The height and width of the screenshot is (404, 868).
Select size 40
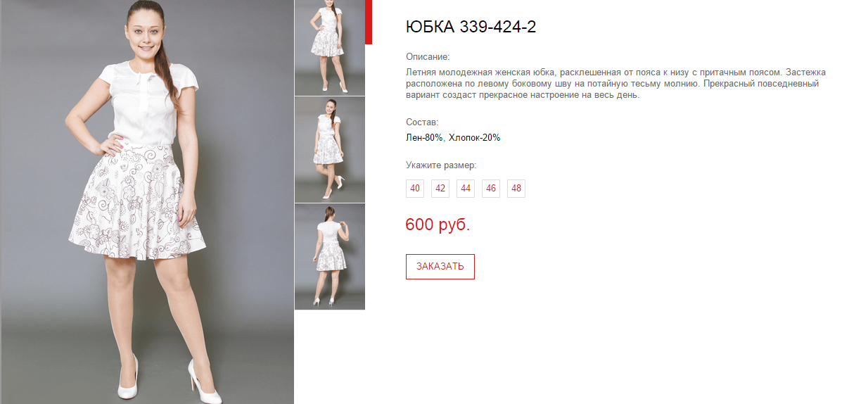click(x=415, y=189)
